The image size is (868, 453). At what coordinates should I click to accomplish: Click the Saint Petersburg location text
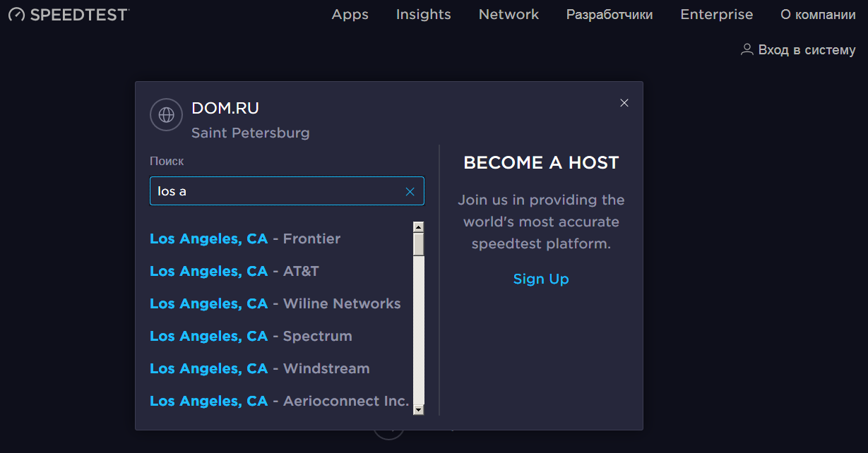pos(251,133)
